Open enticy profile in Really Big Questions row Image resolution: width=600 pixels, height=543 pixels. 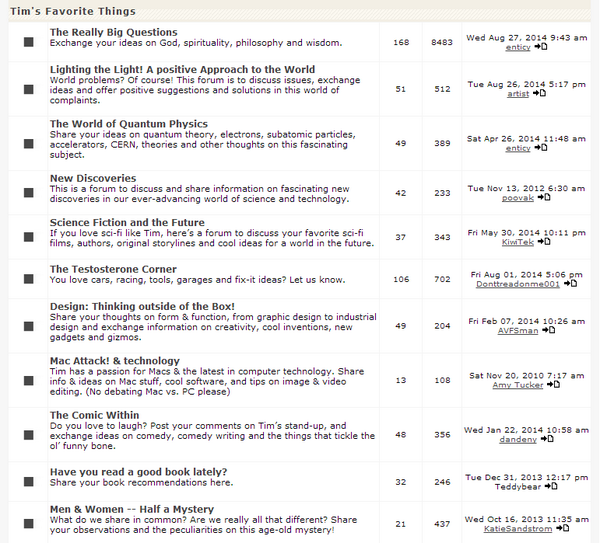(518, 47)
